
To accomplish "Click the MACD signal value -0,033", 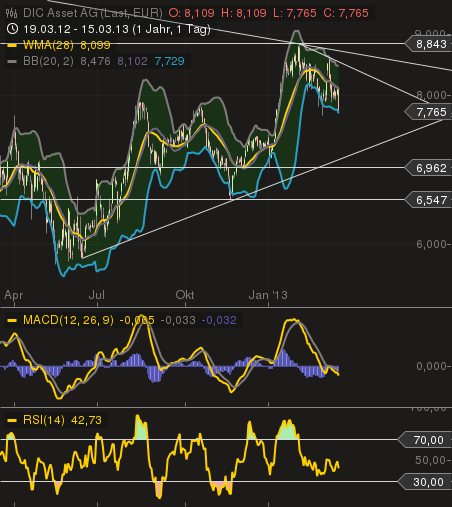I will coord(178,320).
